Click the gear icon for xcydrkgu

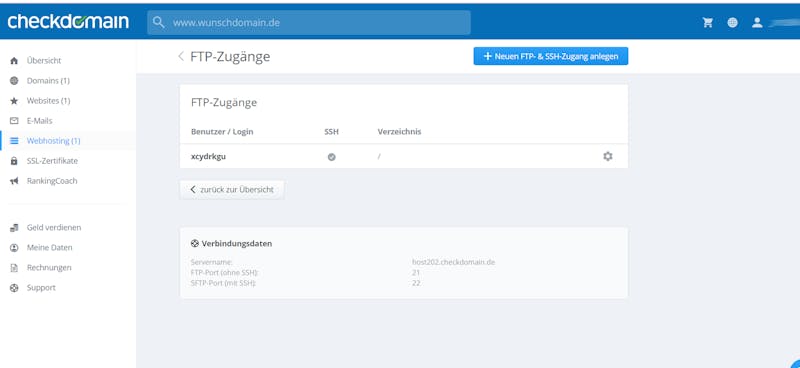[x=608, y=157]
